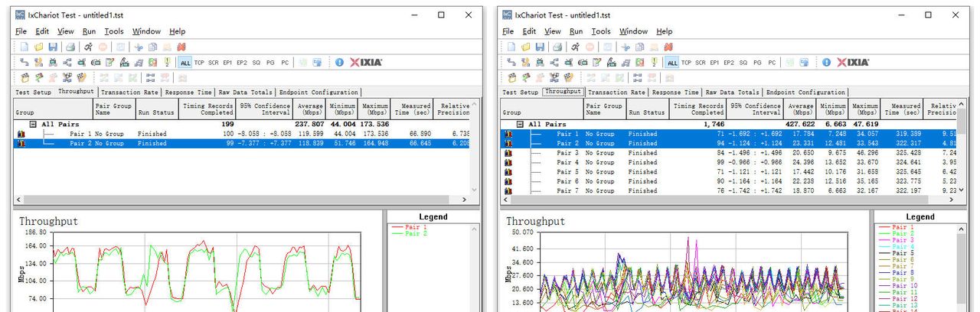Screen dimensions: 980x312
Task: Open Test Setup tab in right window
Action: [521, 93]
